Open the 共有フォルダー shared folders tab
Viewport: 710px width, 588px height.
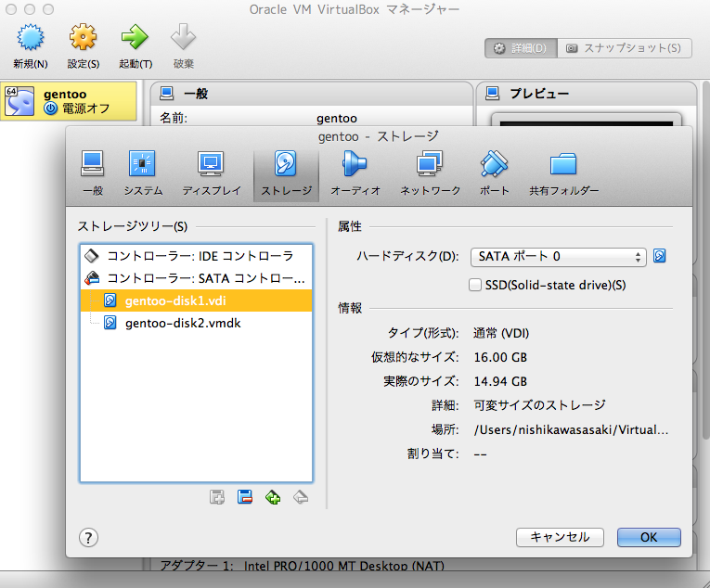(563, 173)
